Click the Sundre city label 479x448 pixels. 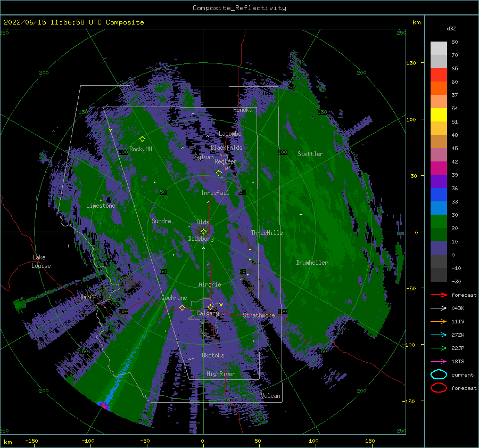coord(161,221)
